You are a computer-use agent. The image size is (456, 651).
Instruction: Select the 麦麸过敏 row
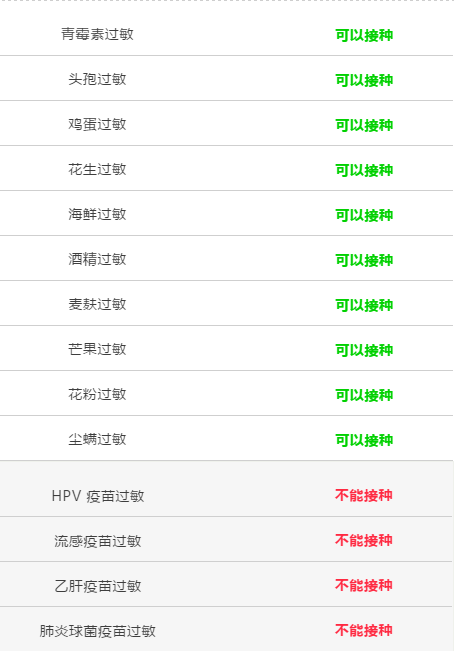[x=226, y=303]
